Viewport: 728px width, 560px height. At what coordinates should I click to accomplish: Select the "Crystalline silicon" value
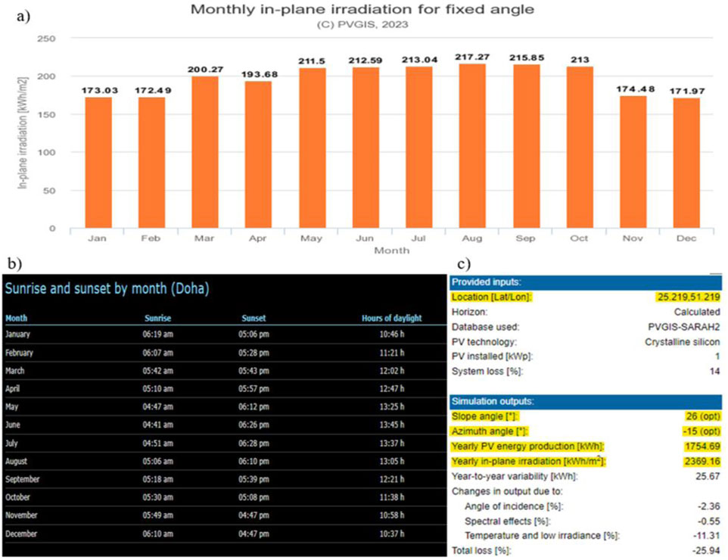pos(683,342)
